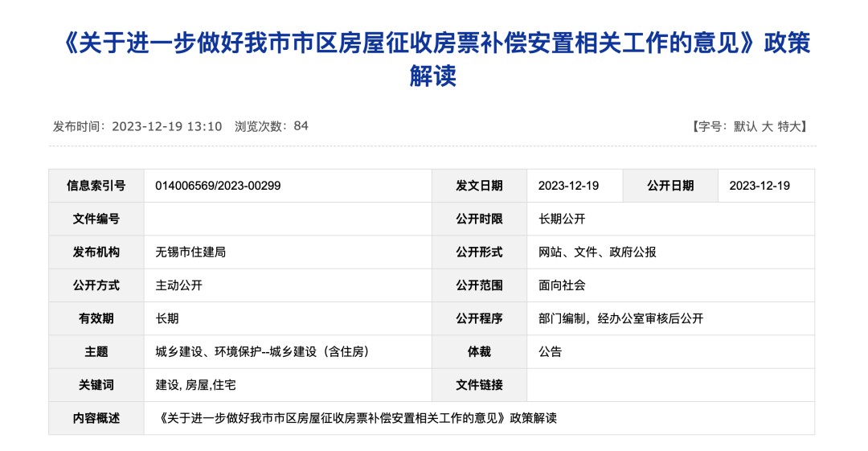The image size is (868, 451).
Task: Select publish time 2023-12-19 13:10
Action: click(x=166, y=126)
